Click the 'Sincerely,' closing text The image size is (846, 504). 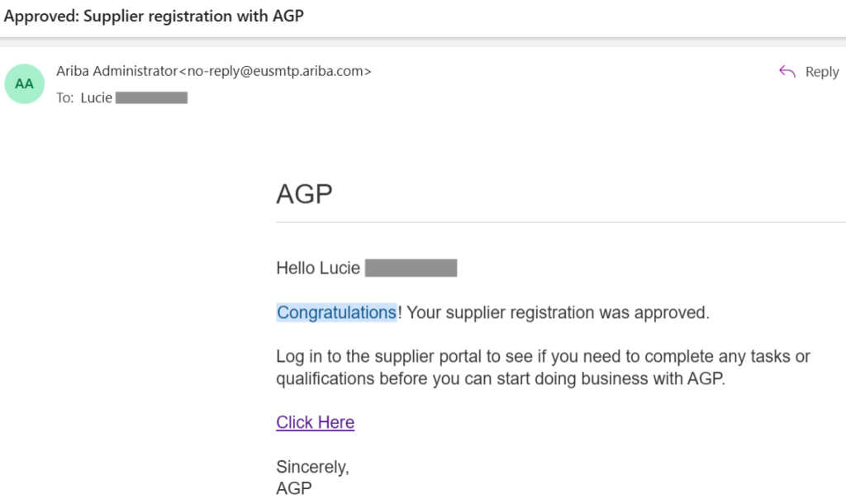click(x=312, y=467)
